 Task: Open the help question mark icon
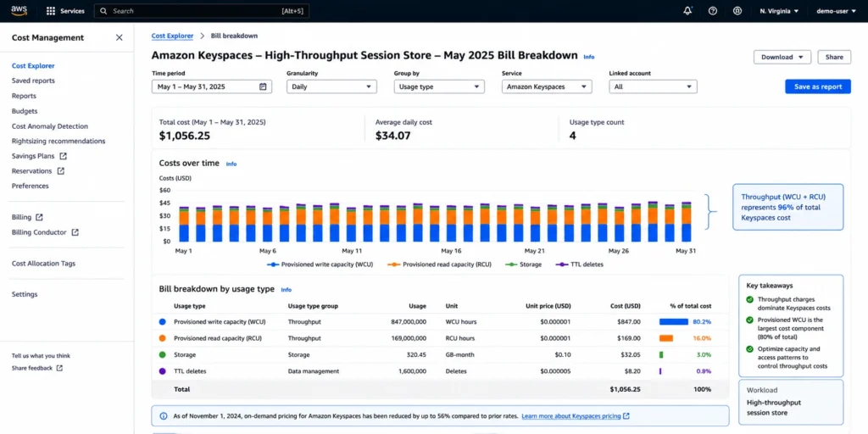tap(713, 10)
